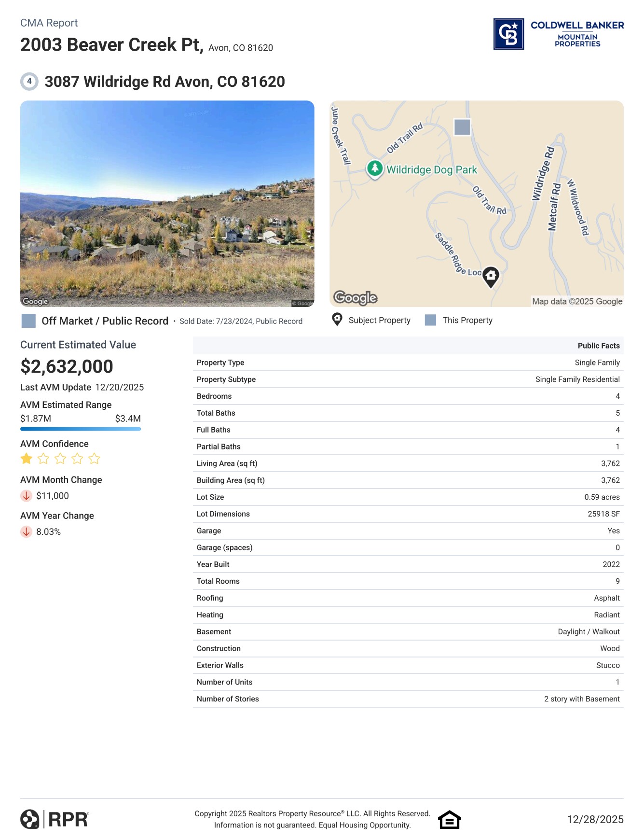Click the numbered 4 circle badge

pos(29,82)
